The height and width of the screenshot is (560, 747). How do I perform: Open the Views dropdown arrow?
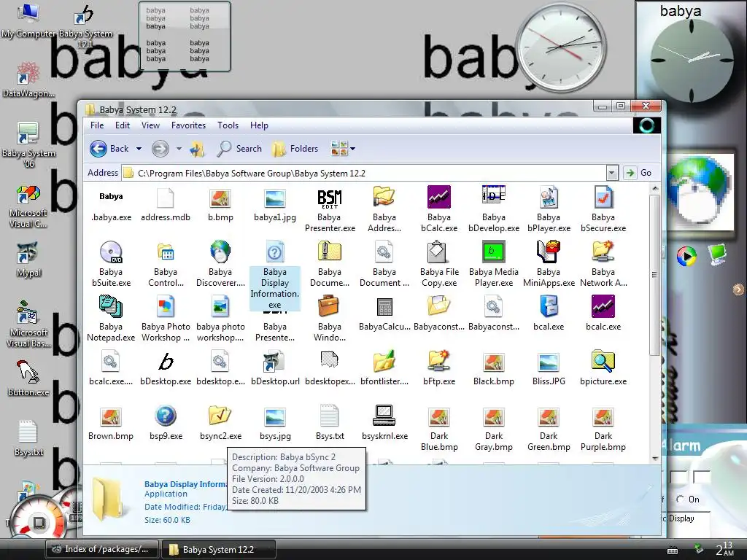coord(353,149)
